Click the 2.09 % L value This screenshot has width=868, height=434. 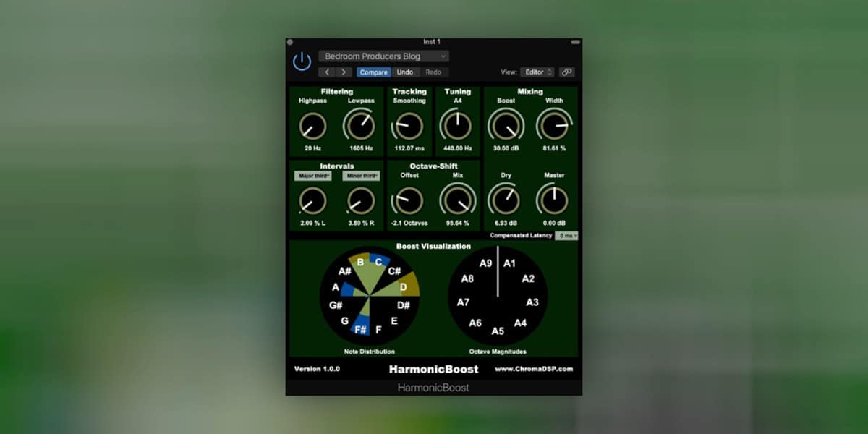click(x=312, y=223)
